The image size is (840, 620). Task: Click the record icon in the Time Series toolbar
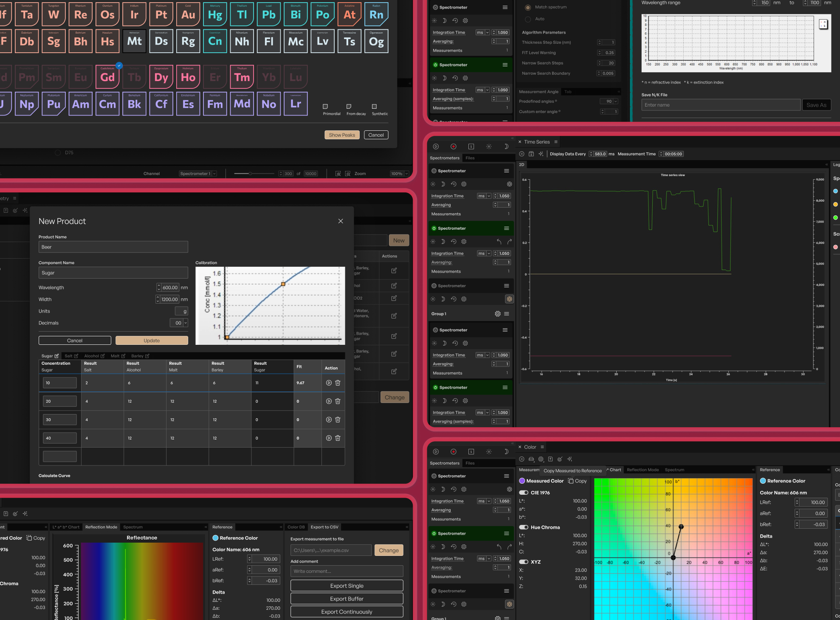(454, 147)
